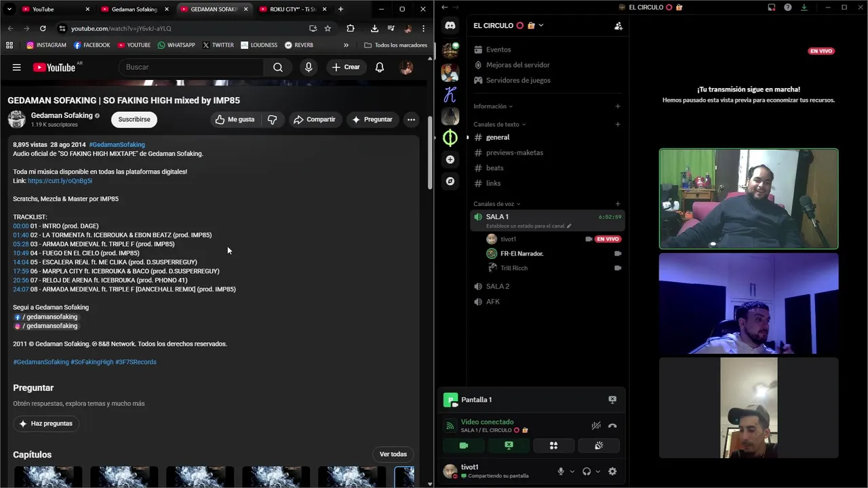Screen dimensions: 868x488
Task: Collapse the Información category in Discord
Action: pyautogui.click(x=493, y=106)
